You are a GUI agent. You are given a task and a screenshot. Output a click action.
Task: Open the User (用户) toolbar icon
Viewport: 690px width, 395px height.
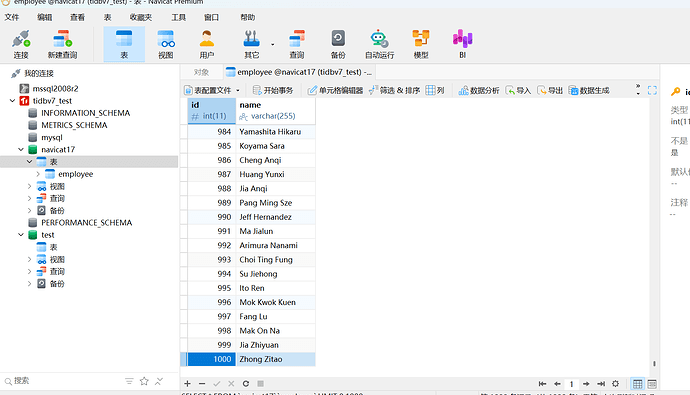coord(206,44)
